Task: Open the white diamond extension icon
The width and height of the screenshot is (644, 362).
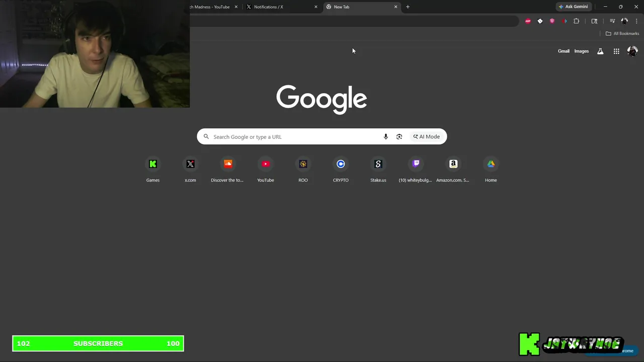Action: tap(540, 21)
